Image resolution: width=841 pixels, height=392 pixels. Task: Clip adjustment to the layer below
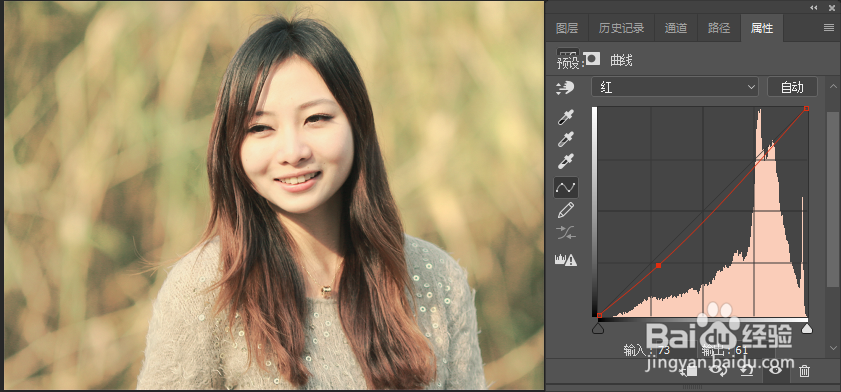point(687,370)
